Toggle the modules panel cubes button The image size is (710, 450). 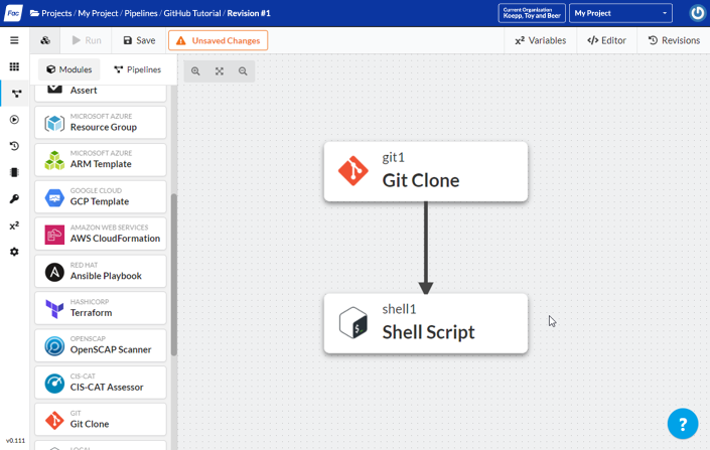pos(45,41)
